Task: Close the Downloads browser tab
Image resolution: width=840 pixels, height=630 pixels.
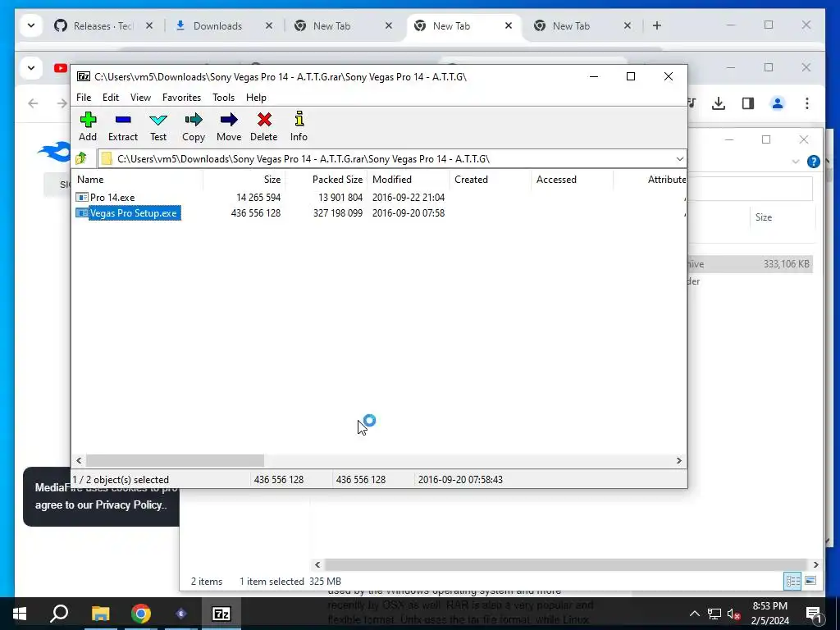Action: tap(269, 25)
